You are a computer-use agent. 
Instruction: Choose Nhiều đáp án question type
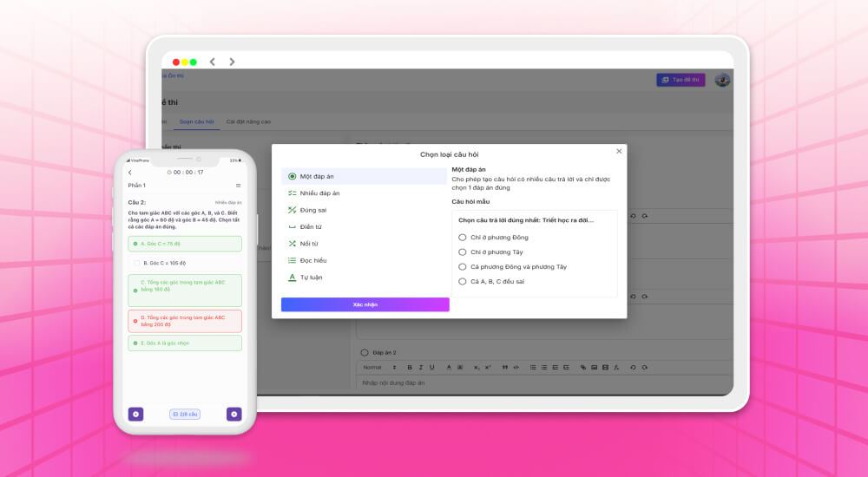(x=319, y=193)
